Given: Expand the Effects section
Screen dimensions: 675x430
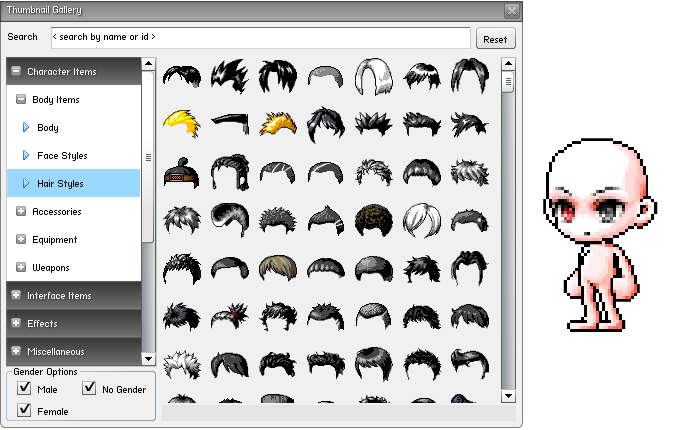Looking at the screenshot, I should [x=16, y=323].
